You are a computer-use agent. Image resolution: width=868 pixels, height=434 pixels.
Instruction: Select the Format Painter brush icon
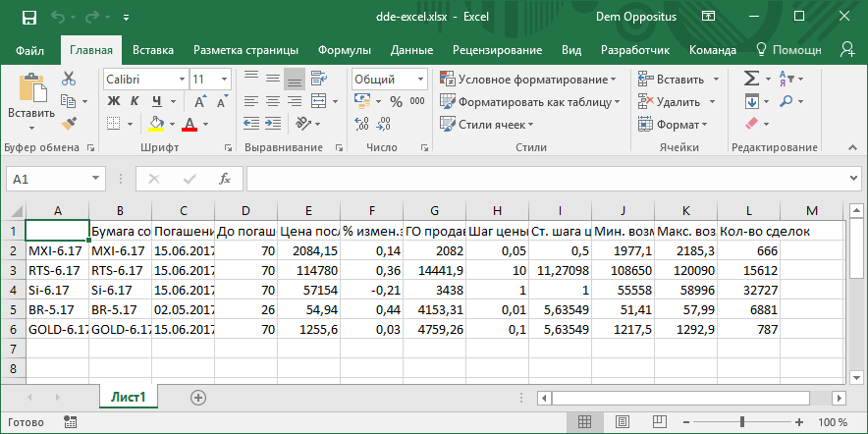pyautogui.click(x=69, y=124)
